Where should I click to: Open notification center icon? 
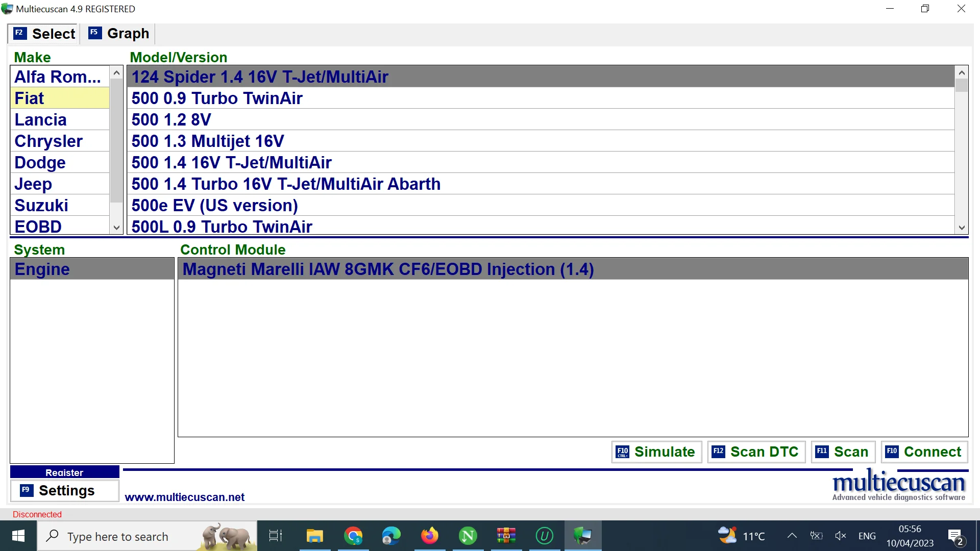tap(955, 537)
